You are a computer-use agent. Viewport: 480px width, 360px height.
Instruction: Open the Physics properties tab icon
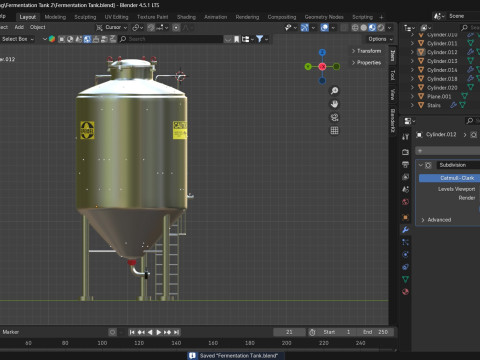coord(405,255)
